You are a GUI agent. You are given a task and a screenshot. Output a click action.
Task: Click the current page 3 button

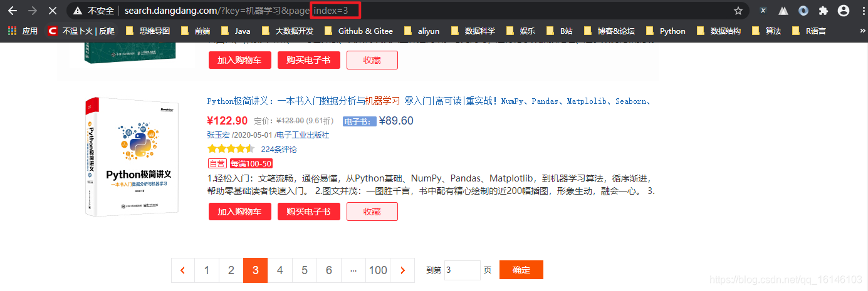[256, 270]
